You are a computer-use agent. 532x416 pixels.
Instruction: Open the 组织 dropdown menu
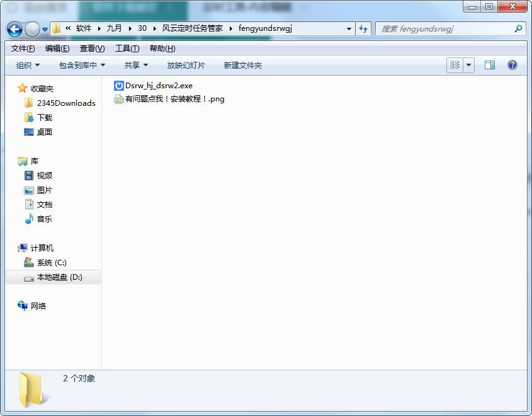[28, 66]
